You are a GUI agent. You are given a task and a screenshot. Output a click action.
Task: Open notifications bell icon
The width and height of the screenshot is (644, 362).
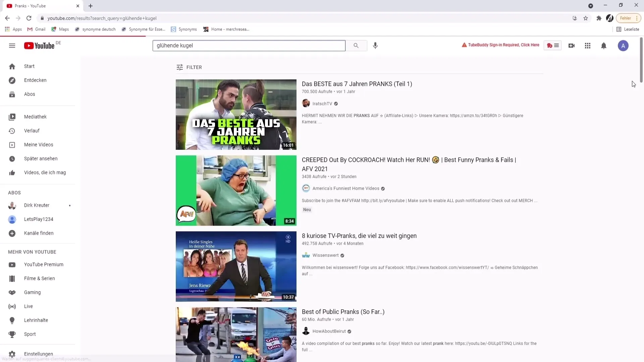pos(603,46)
